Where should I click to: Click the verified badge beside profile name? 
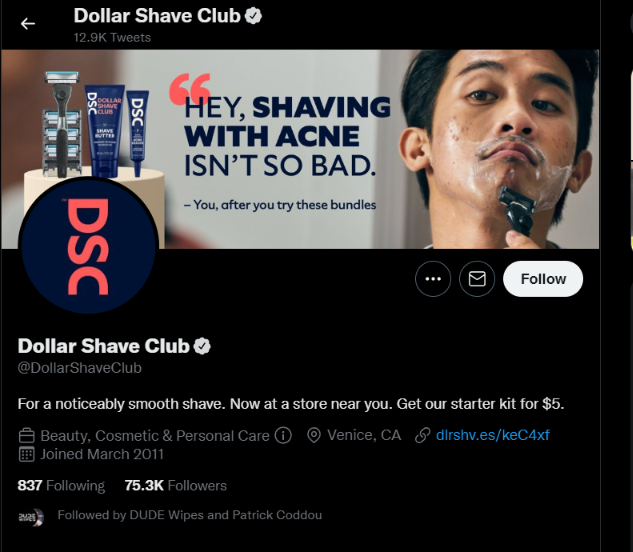click(202, 346)
